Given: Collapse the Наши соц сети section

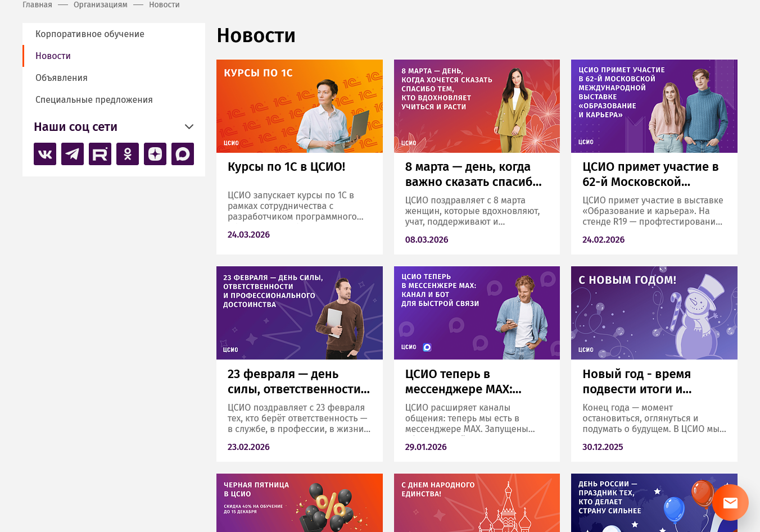Looking at the screenshot, I should 189,127.
